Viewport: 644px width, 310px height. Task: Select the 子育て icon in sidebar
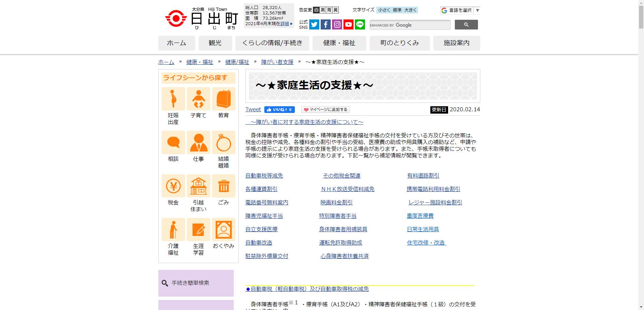coord(198,99)
